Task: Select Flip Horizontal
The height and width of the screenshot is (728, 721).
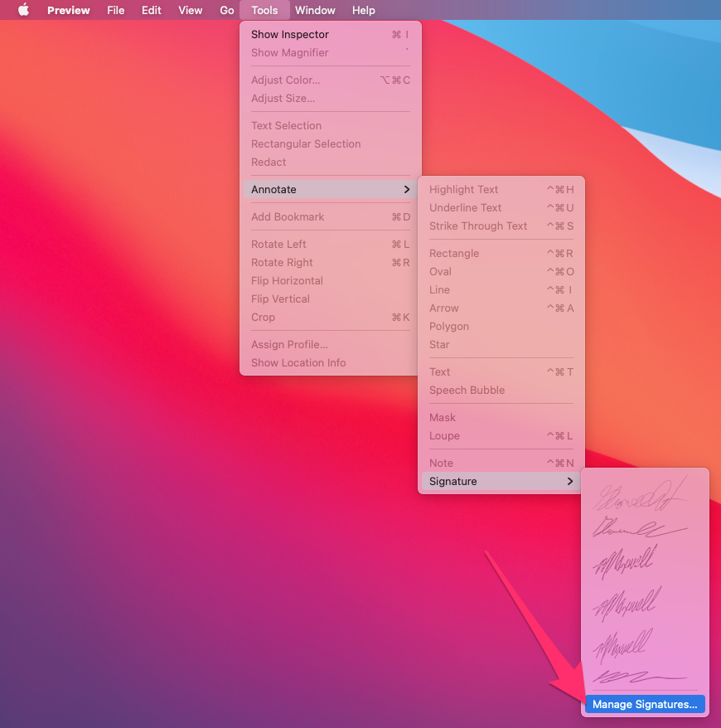Action: [x=331, y=280]
